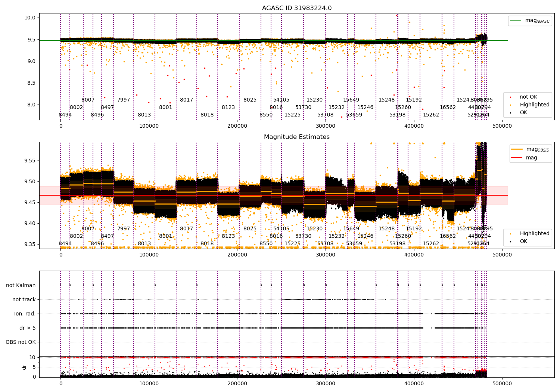Click the 9.50 y-axis tick label

point(30,182)
